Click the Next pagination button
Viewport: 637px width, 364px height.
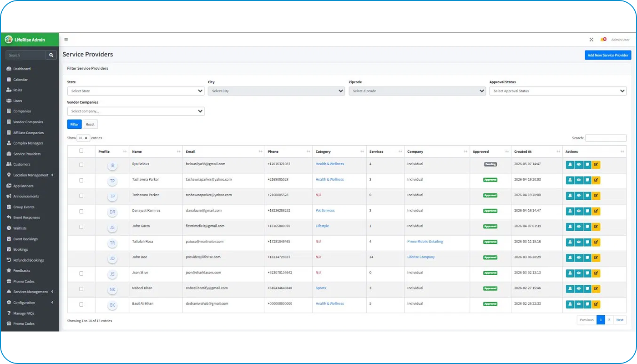[620, 320]
